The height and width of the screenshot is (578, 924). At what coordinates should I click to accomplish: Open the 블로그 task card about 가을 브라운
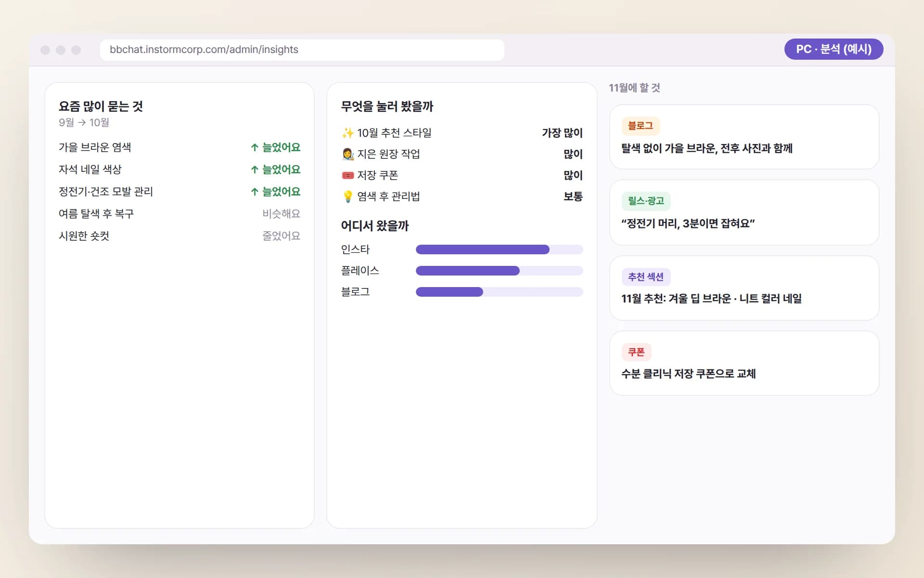(x=744, y=137)
